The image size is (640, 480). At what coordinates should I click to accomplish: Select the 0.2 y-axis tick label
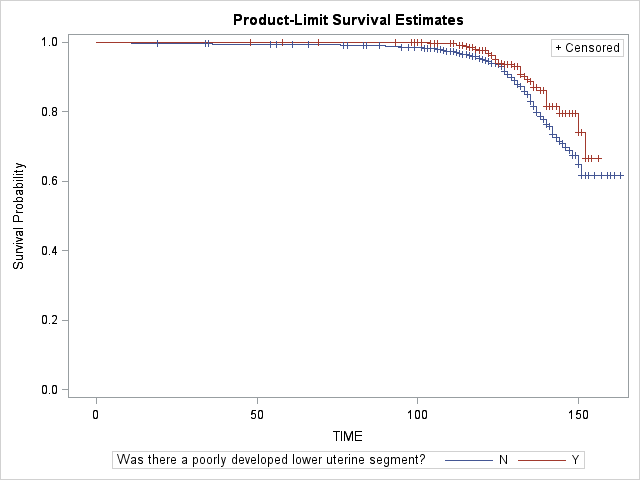(x=46, y=320)
